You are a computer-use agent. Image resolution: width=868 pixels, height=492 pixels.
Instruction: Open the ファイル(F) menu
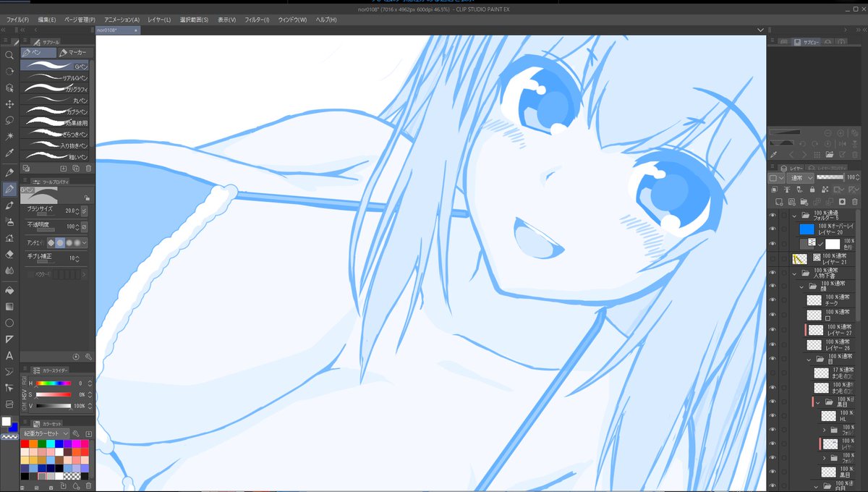pyautogui.click(x=17, y=20)
